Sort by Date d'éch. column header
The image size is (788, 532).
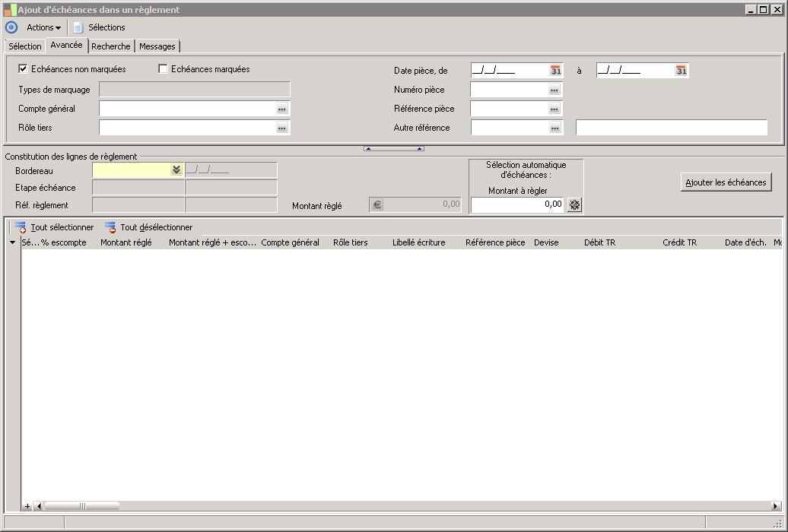click(745, 242)
